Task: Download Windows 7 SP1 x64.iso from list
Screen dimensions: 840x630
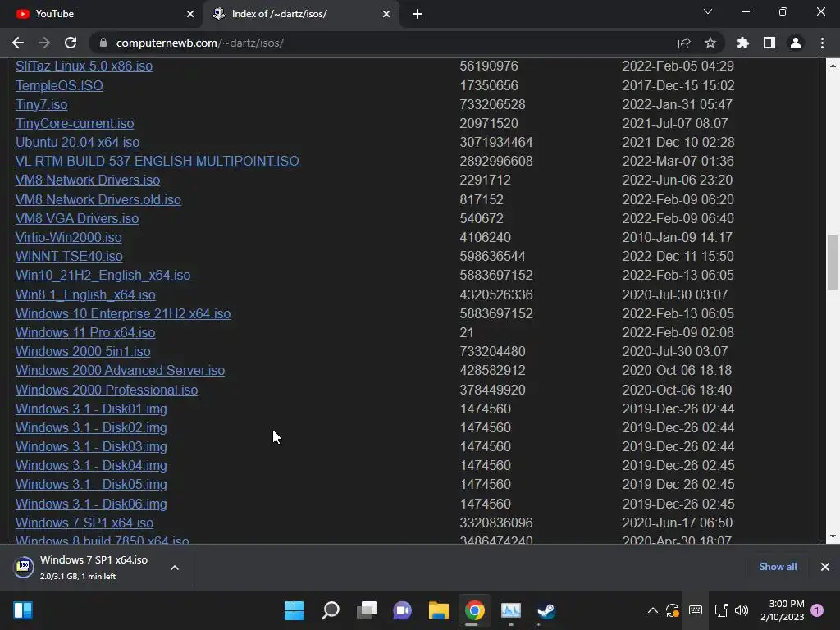Action: coord(84,523)
